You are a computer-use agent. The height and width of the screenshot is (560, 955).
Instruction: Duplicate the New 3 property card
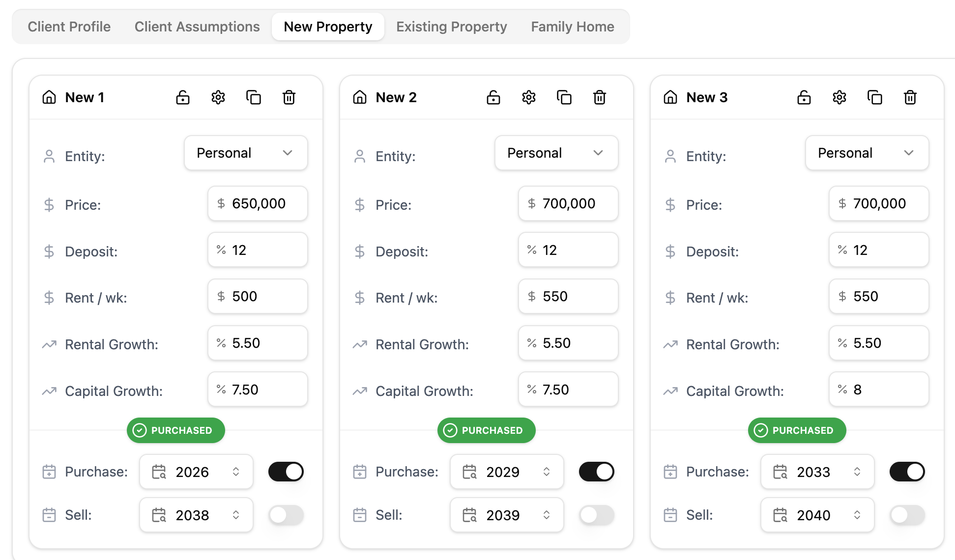tap(875, 97)
